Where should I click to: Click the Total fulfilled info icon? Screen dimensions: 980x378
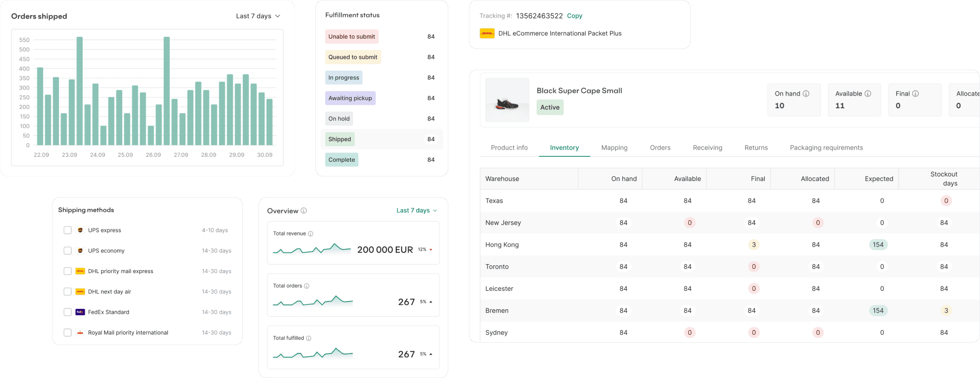(309, 338)
